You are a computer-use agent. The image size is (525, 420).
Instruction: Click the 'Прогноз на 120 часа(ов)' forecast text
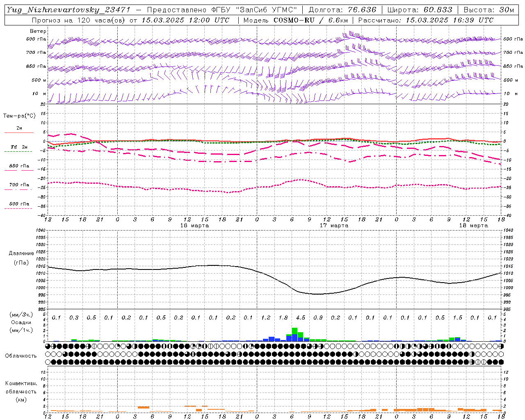(79, 20)
